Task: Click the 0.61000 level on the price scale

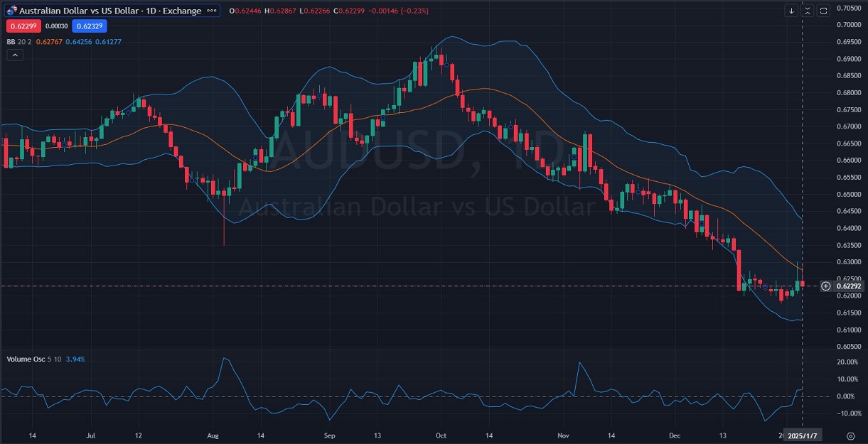Action: (850, 330)
